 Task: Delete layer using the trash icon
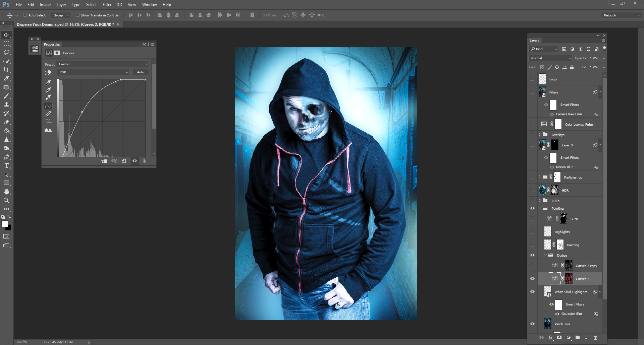click(x=595, y=338)
